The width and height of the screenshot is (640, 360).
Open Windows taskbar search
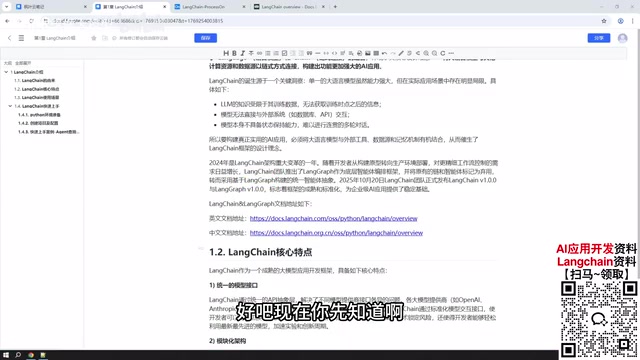coord(18,355)
